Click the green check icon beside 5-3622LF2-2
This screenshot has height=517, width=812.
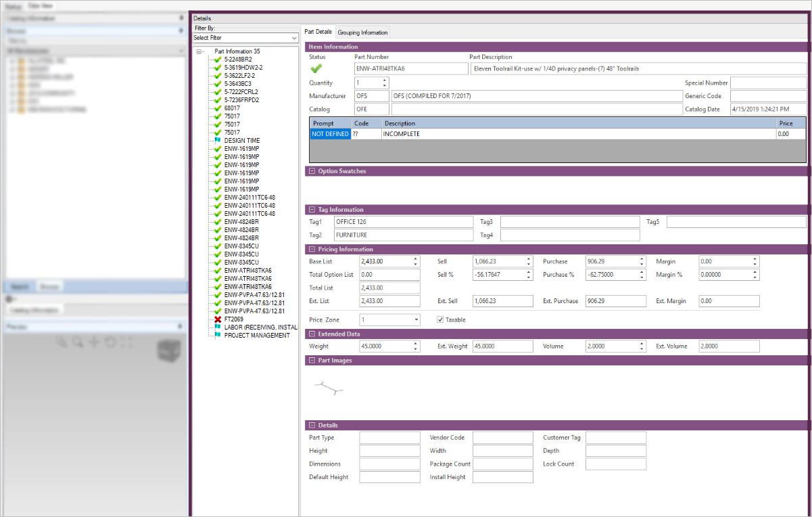tap(218, 76)
